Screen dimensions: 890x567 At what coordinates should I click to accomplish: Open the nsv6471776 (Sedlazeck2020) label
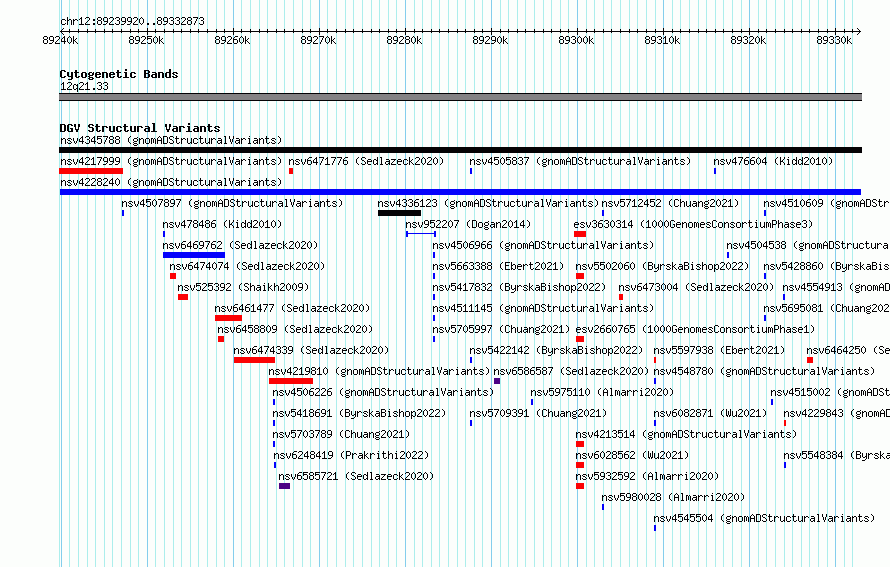367,161
